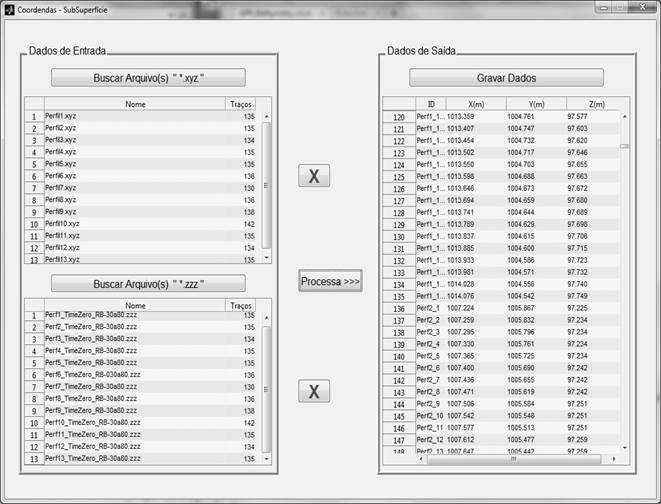Screen dimensions: 661x504
Task: Click the output table horizontal scrollbar
Action: tap(510, 459)
